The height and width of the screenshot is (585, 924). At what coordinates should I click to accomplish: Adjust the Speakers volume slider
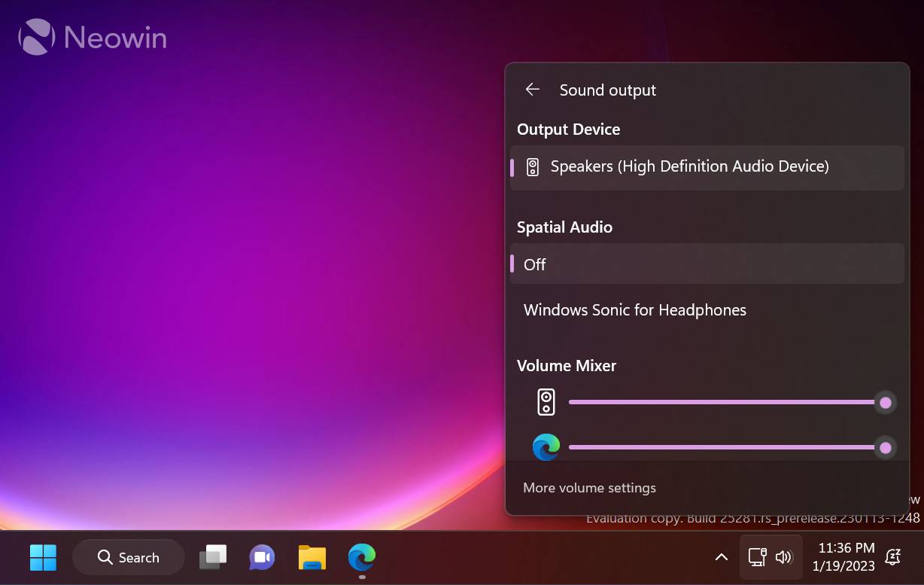pyautogui.click(x=885, y=402)
